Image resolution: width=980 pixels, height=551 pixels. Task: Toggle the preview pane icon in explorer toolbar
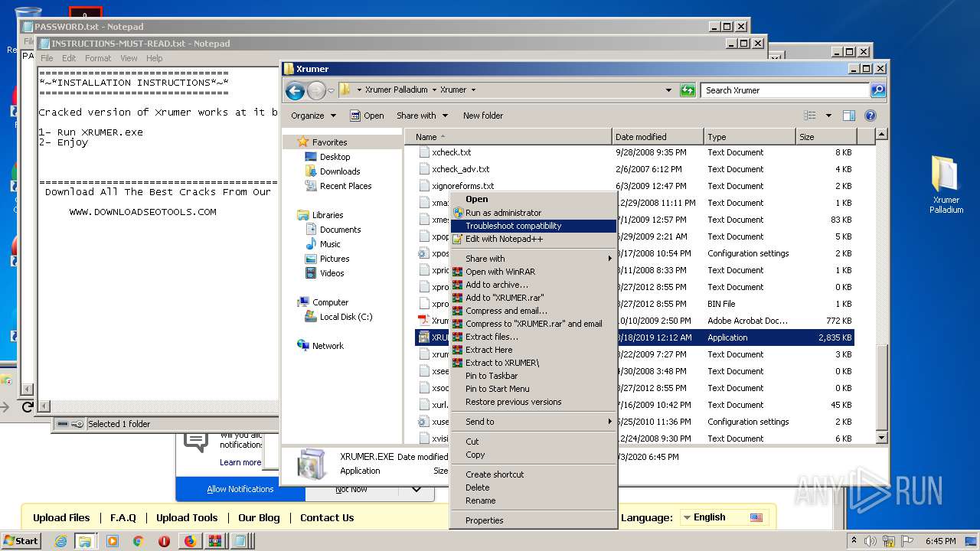click(848, 116)
